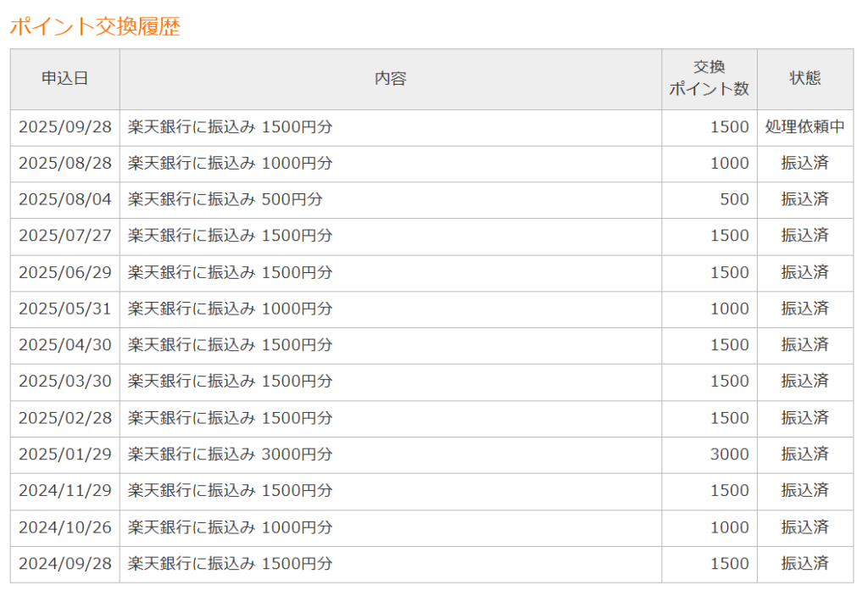The width and height of the screenshot is (868, 602).
Task: Click the 申込日 column header
Action: (65, 79)
